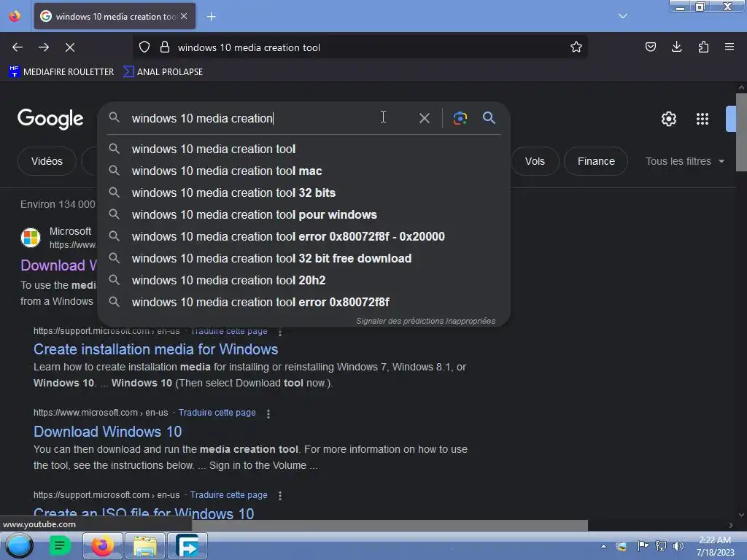Choose last suggestion error 0x80072f8f

[304, 303]
